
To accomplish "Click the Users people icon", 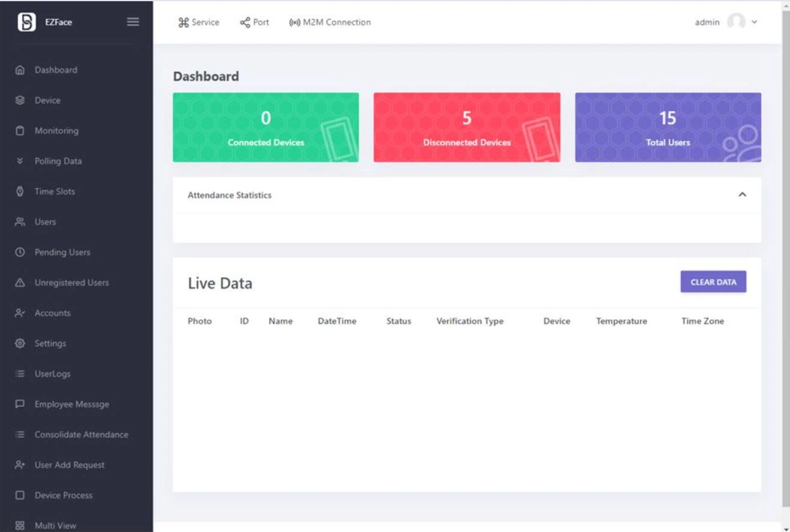I will click(20, 222).
